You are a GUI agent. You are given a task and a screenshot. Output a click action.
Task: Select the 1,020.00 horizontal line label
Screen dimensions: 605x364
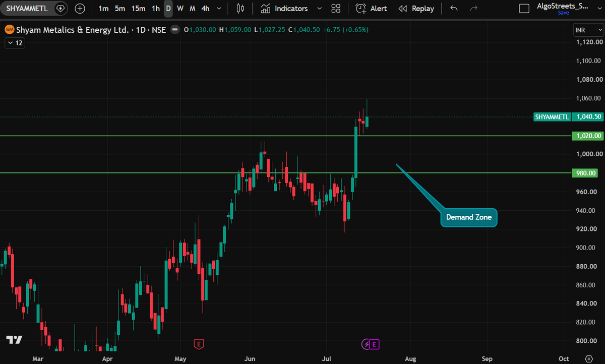pyautogui.click(x=587, y=136)
